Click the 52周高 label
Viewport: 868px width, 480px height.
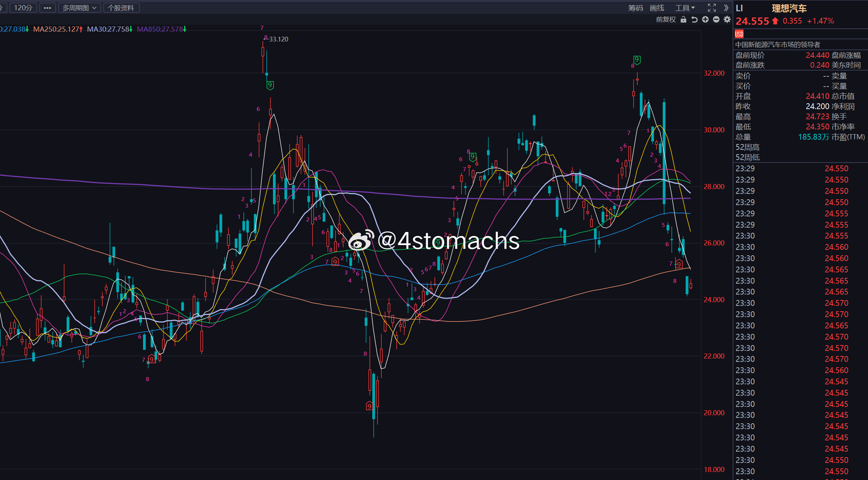pos(748,147)
